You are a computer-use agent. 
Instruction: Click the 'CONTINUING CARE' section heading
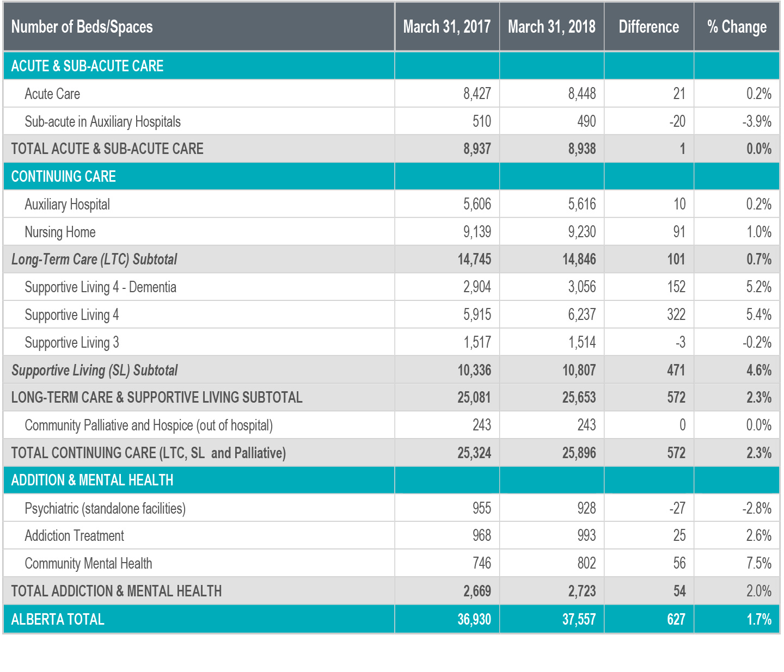point(63,177)
